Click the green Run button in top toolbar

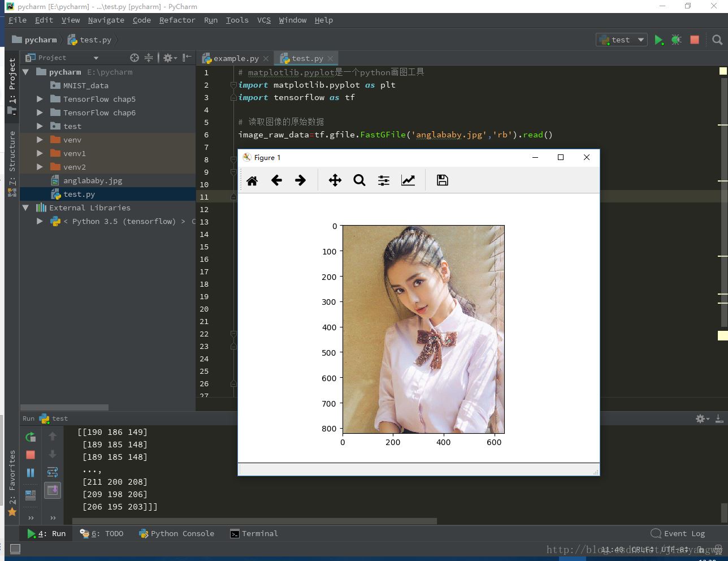point(658,40)
